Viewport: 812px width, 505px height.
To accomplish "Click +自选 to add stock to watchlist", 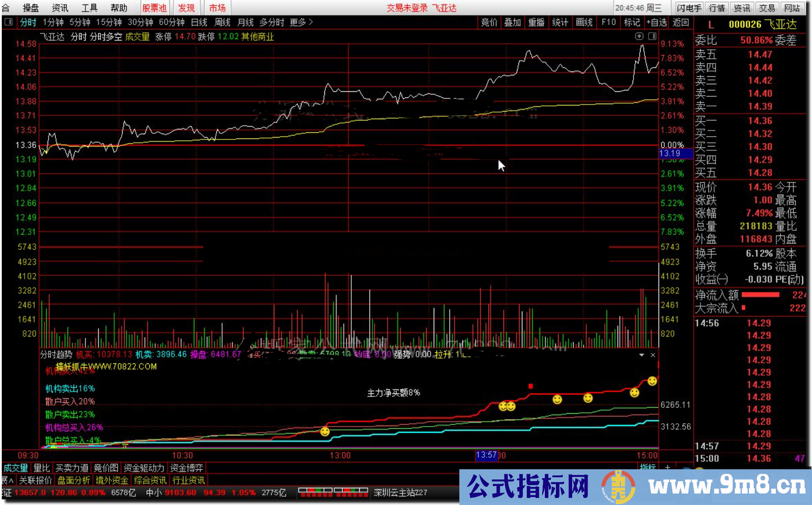I will pyautogui.click(x=657, y=22).
